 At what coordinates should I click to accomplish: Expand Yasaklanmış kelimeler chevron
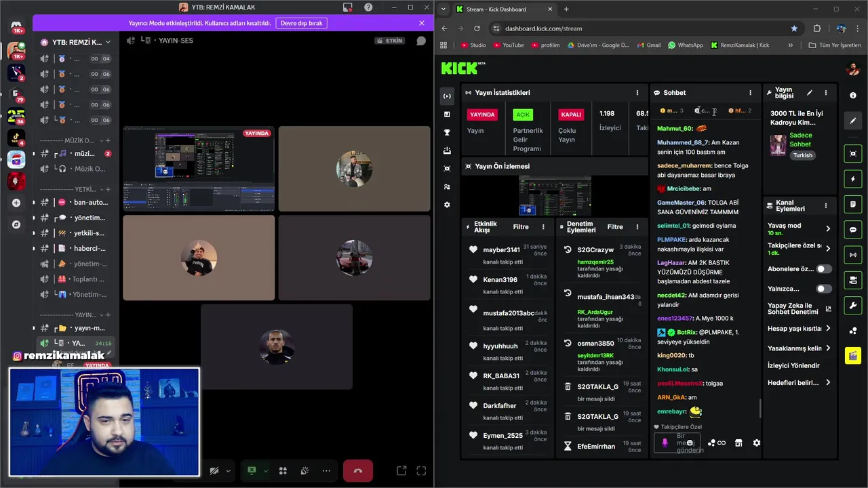point(828,348)
